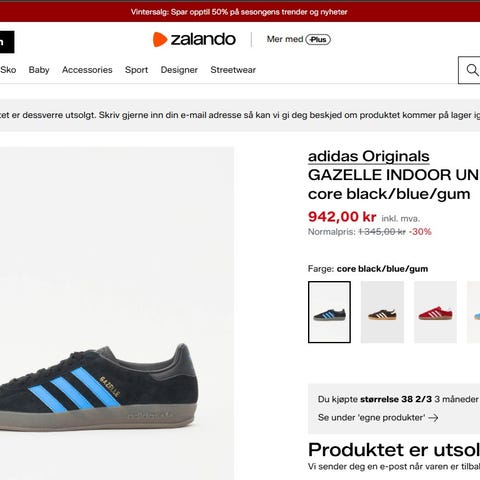
Task: Click the search magnifier icon
Action: click(472, 70)
